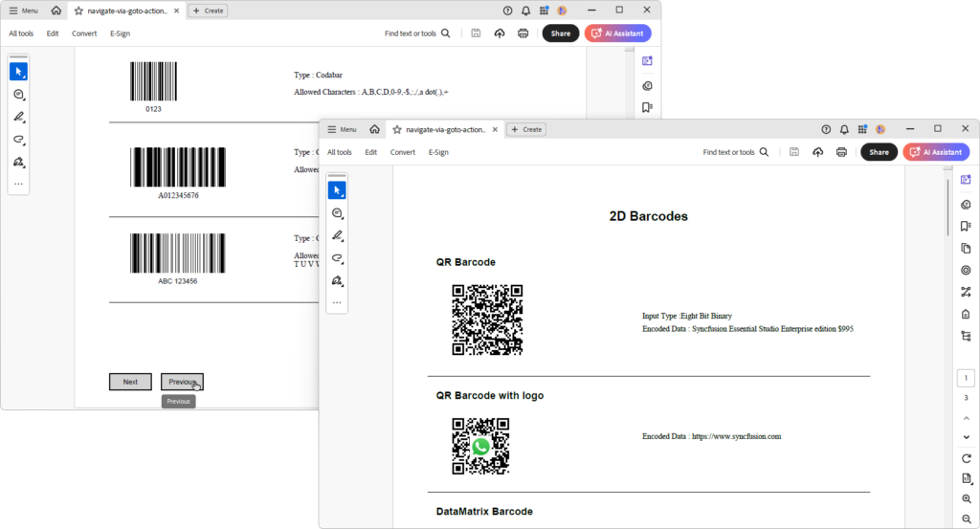The width and height of the screenshot is (980, 529).
Task: Open the E-Sign menu in front window
Action: click(x=438, y=152)
